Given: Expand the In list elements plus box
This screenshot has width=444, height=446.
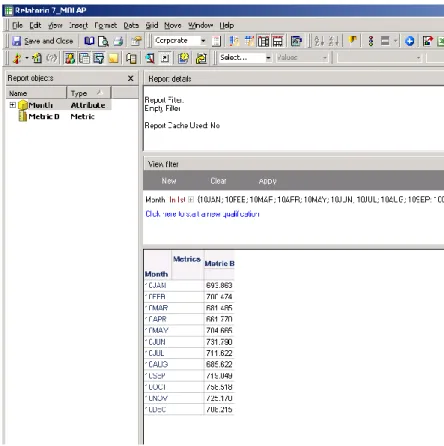Looking at the screenshot, I should click(x=191, y=200).
